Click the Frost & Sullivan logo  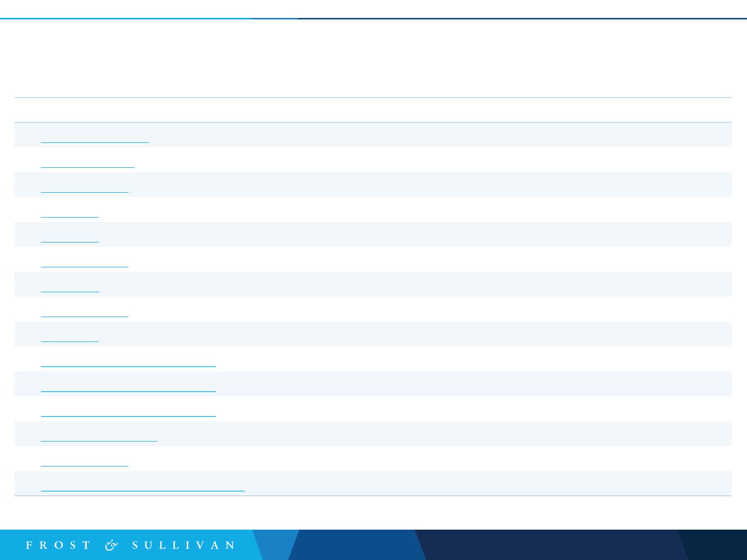point(130,545)
